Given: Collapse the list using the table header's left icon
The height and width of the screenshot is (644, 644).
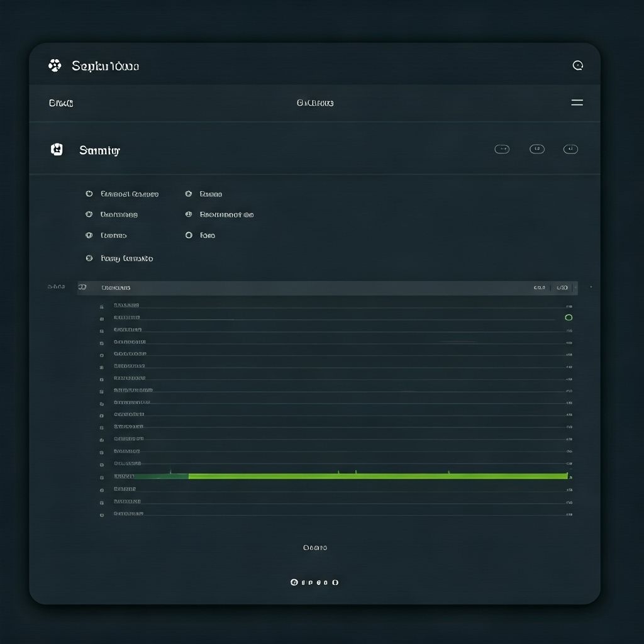Looking at the screenshot, I should point(82,287).
